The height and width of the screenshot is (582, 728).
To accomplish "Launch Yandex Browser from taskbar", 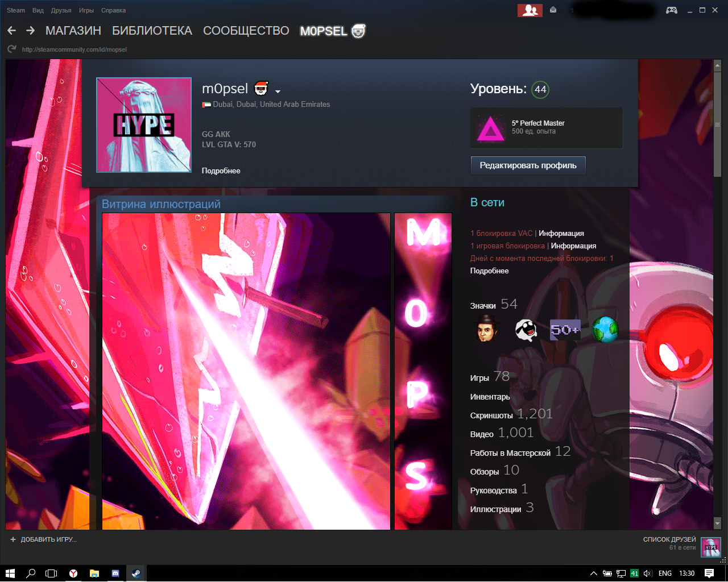I will 73,573.
